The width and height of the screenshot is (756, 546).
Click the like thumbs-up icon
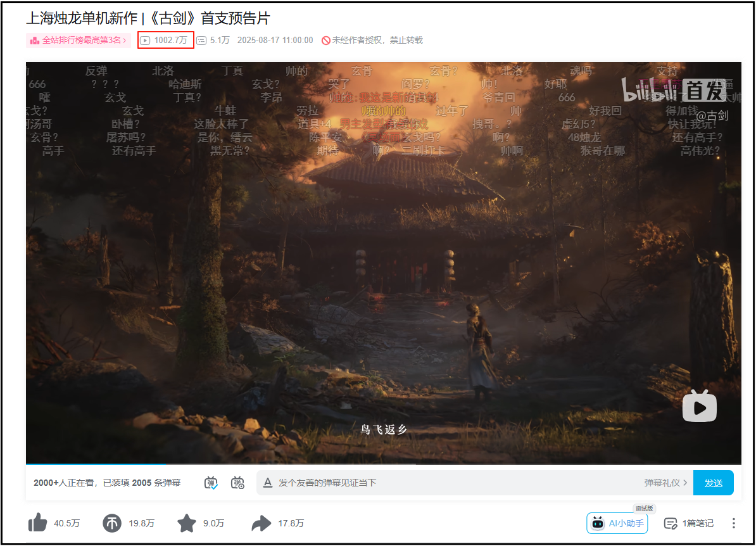pyautogui.click(x=37, y=523)
